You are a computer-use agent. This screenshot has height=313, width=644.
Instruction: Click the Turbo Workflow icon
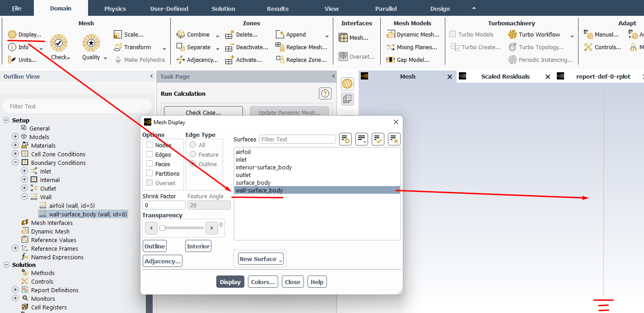pyautogui.click(x=512, y=34)
